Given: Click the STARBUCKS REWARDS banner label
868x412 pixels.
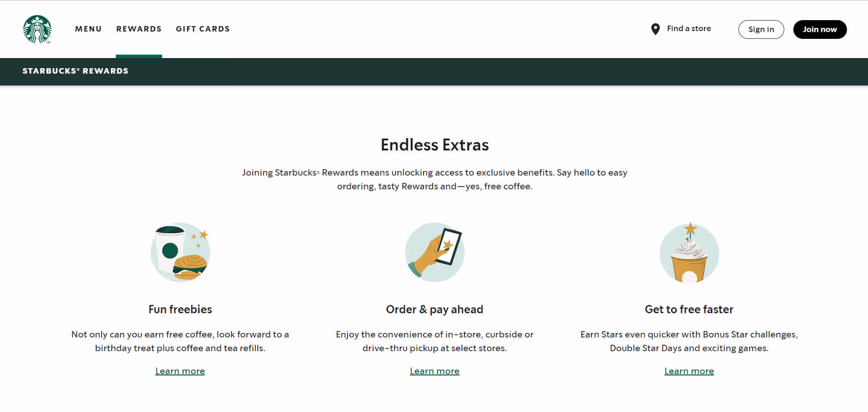Looking at the screenshot, I should click(x=75, y=71).
